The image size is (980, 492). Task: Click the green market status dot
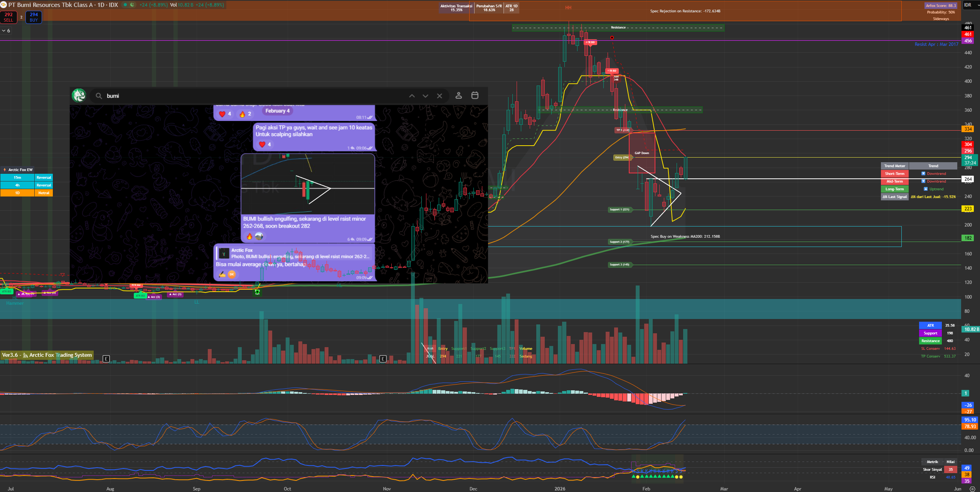[125, 5]
